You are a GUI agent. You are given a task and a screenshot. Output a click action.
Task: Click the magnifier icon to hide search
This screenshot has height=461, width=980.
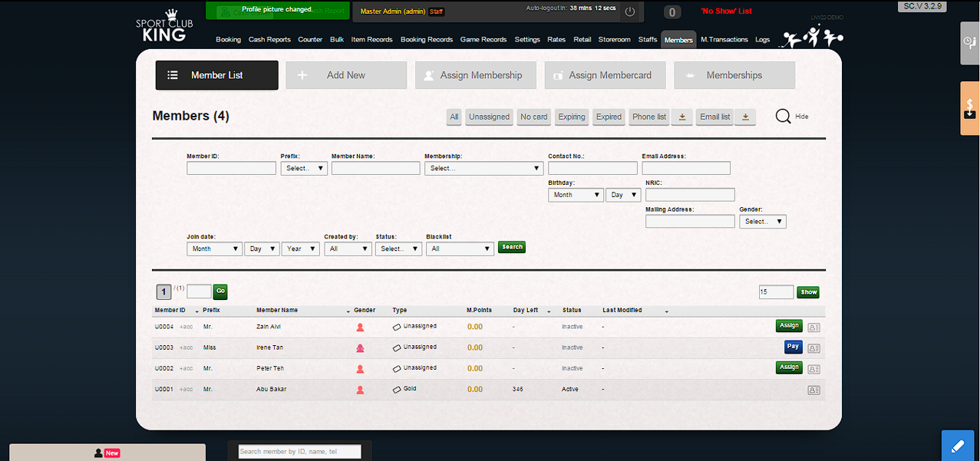point(783,117)
